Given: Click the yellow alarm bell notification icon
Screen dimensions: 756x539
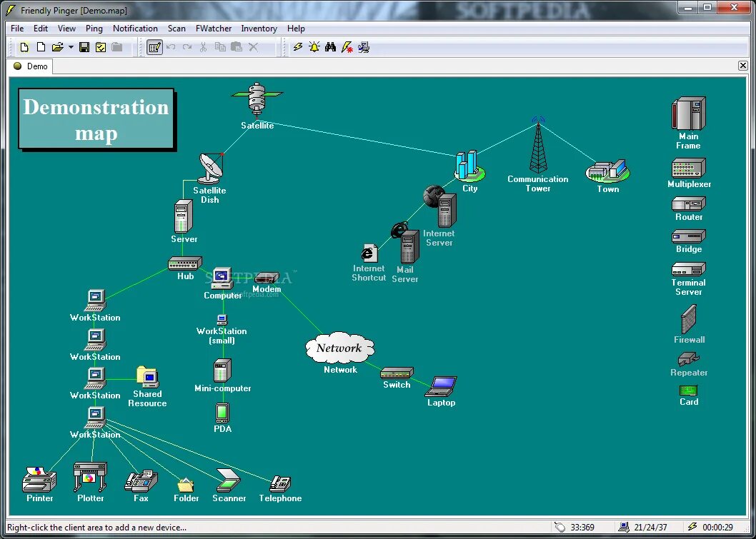Looking at the screenshot, I should [x=314, y=47].
